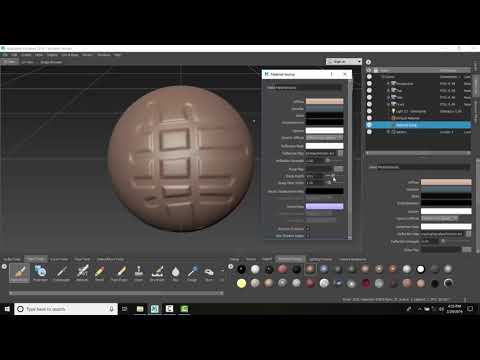
Task: Select the Paint Erase tool
Action: pos(120,272)
